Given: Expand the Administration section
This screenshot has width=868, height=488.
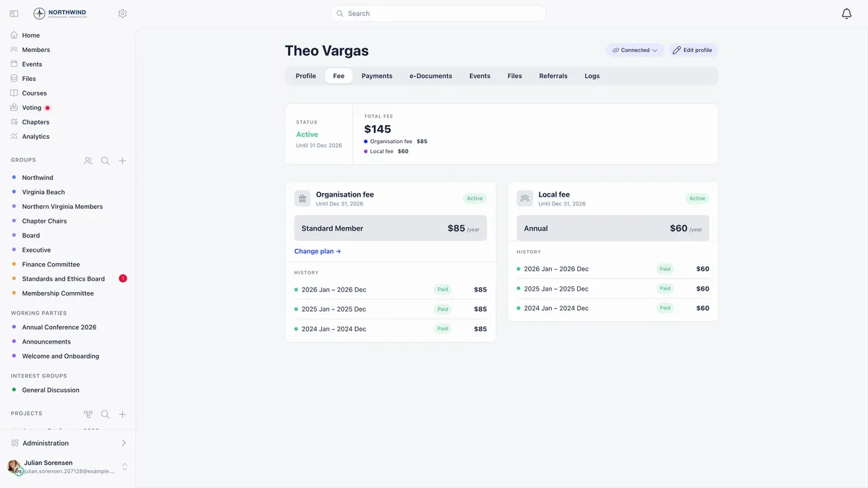Looking at the screenshot, I should pyautogui.click(x=67, y=443).
